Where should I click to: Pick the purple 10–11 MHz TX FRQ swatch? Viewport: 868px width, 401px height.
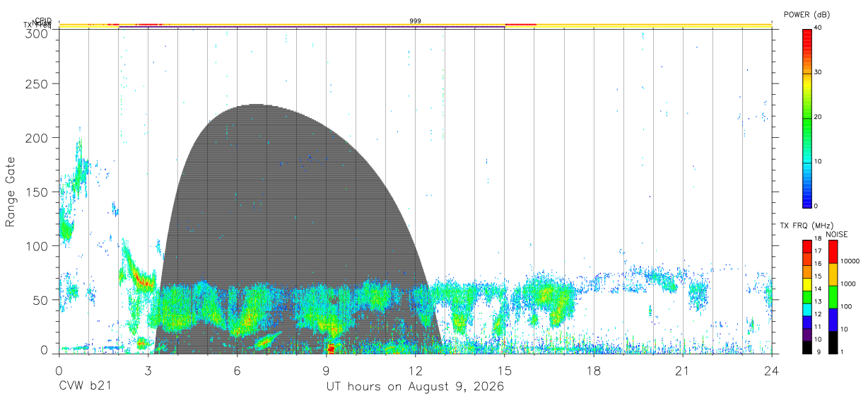[x=807, y=334]
